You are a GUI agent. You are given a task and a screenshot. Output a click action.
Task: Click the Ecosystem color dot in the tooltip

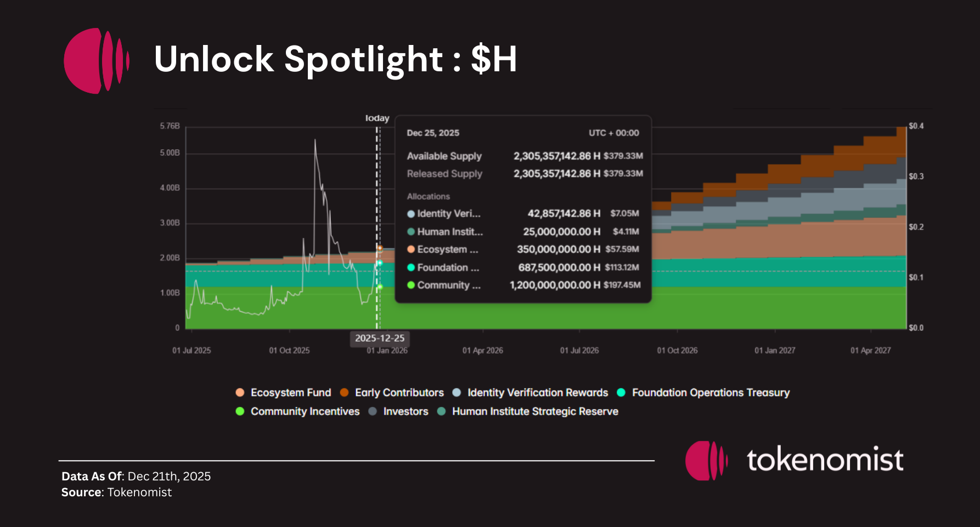411,250
